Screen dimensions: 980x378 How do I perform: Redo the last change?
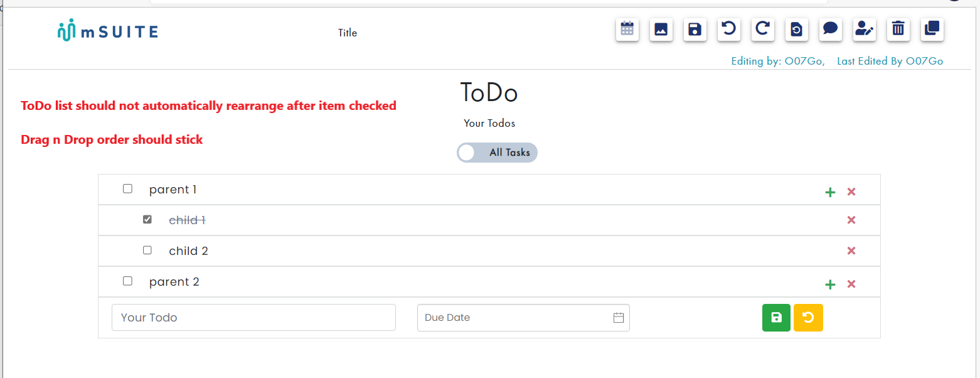[x=762, y=29]
